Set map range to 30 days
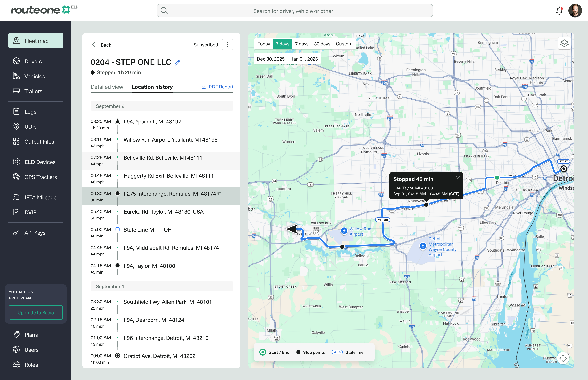Screen dimensions: 588x380 (322, 44)
